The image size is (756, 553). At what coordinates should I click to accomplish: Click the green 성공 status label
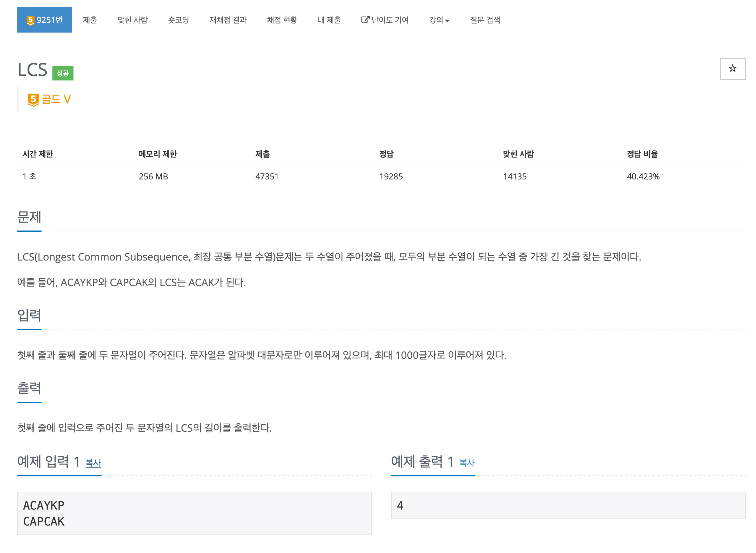pos(63,73)
